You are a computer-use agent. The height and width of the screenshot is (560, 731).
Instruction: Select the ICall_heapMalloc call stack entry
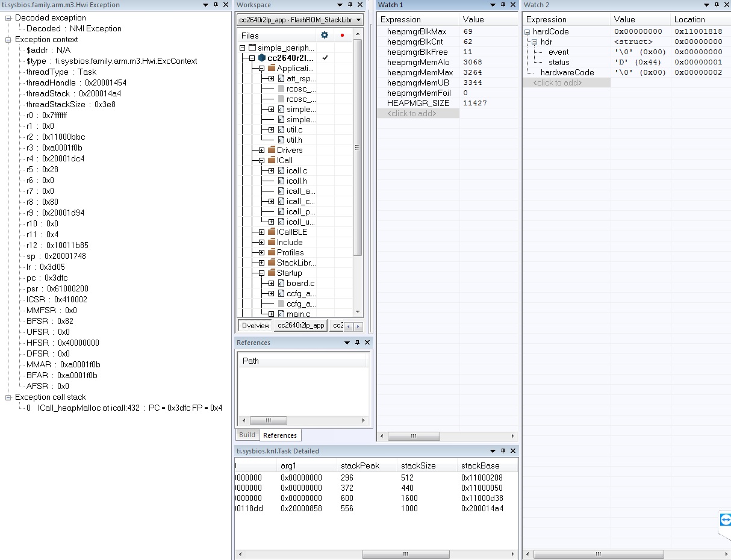point(124,408)
